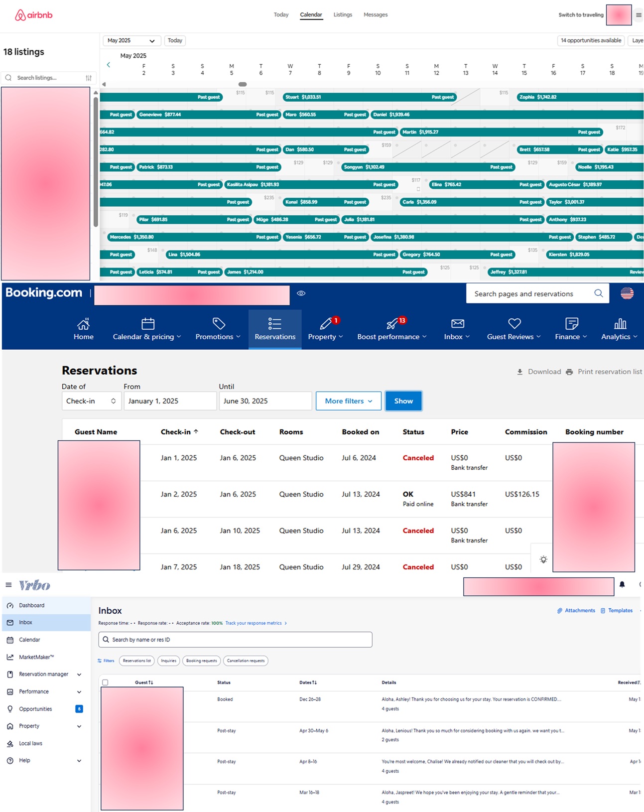The image size is (644, 812).
Task: Open the Booking.com Inbox dropdown
Action: pos(457,329)
